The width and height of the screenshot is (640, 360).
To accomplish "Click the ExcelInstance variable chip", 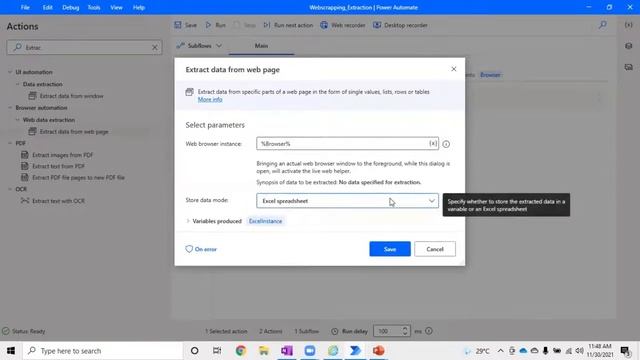I will click(265, 221).
